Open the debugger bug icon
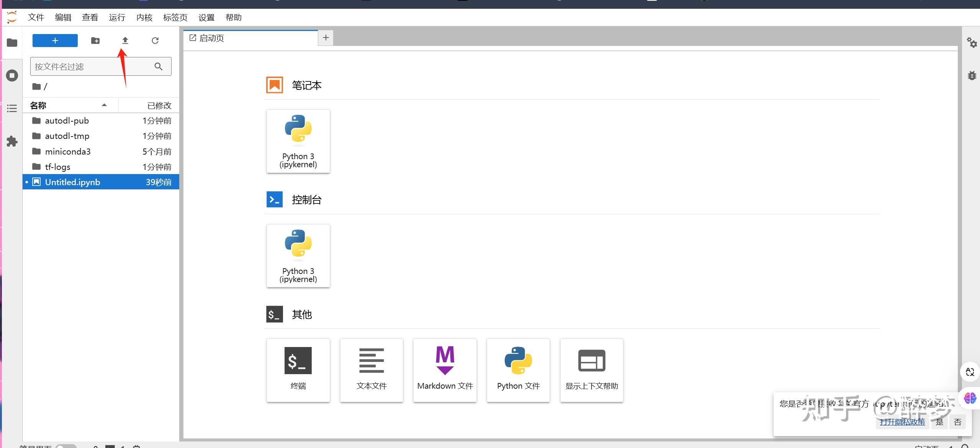The height and width of the screenshot is (448, 980). tap(972, 75)
